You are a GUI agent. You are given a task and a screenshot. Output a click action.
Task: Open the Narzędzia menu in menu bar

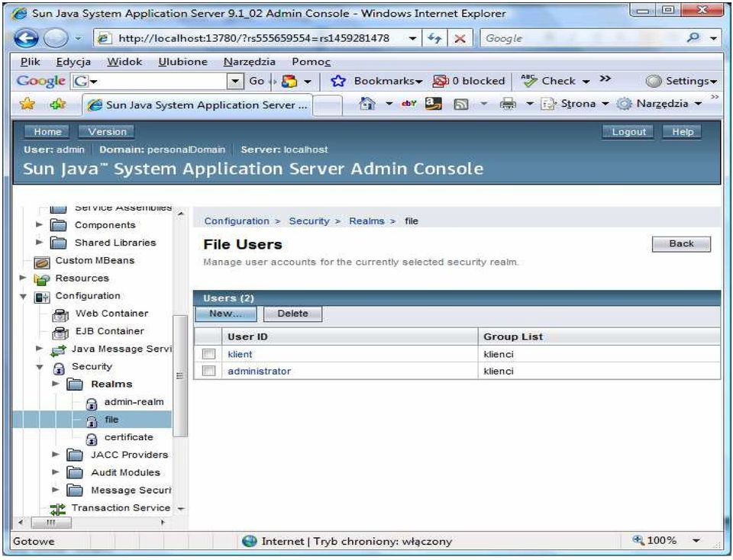[249, 62]
